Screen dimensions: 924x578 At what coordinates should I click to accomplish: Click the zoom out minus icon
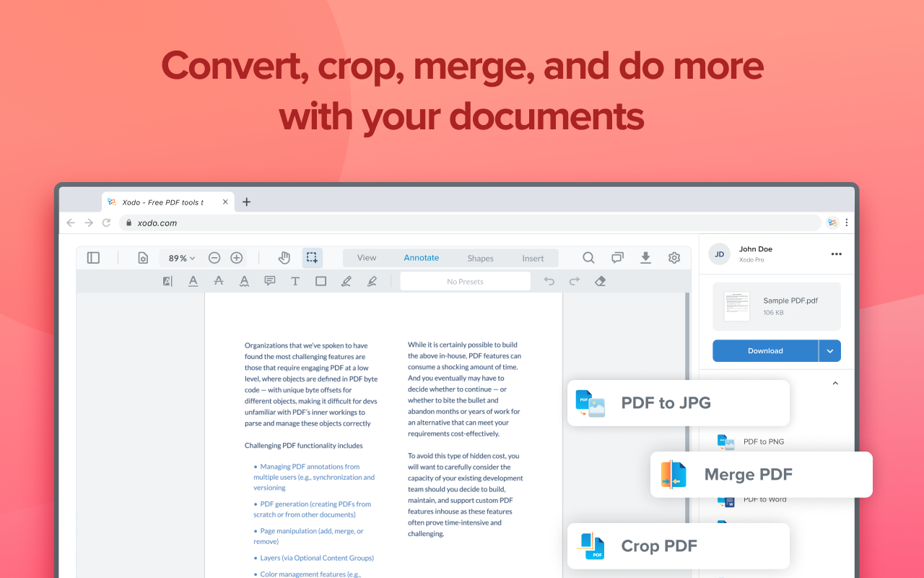point(214,258)
